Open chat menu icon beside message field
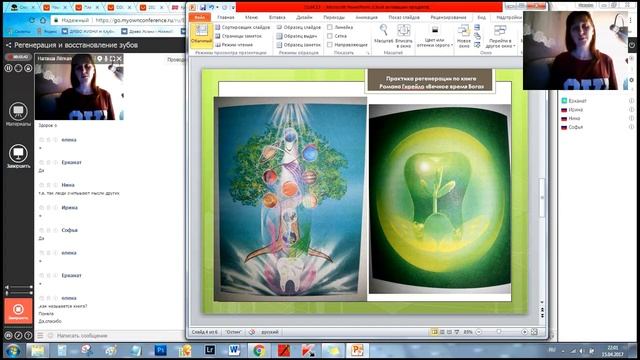This screenshot has height=360, width=640. [40, 336]
